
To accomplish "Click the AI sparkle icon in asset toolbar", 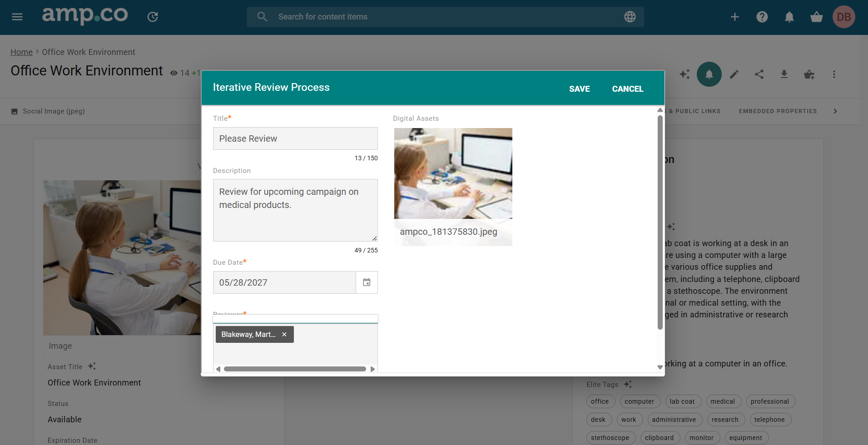I will click(684, 74).
